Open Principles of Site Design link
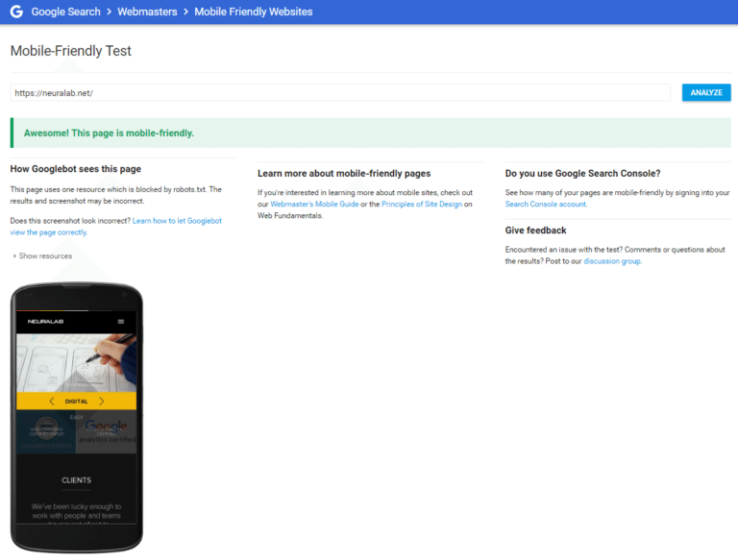738x560 pixels. click(x=422, y=205)
